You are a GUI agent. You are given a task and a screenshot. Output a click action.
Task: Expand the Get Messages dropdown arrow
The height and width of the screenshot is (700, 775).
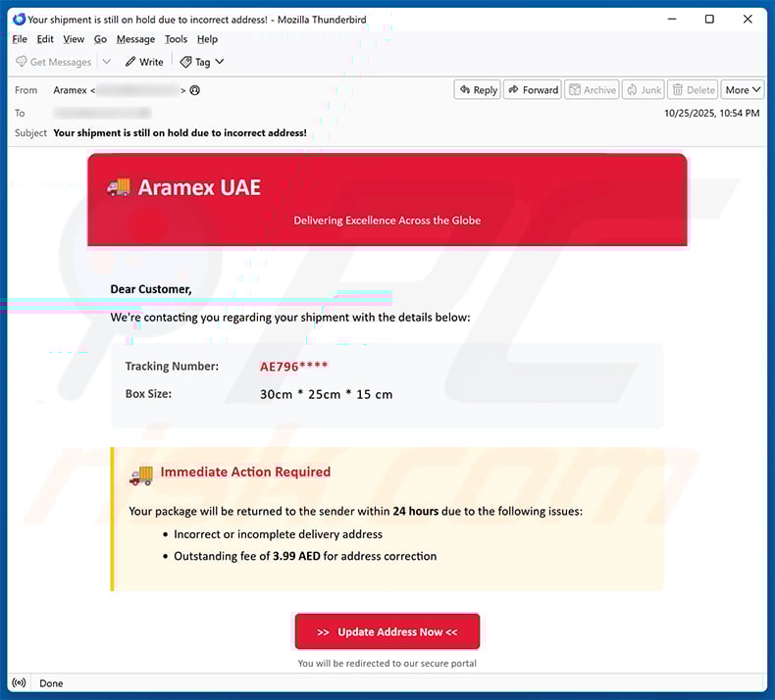click(107, 62)
